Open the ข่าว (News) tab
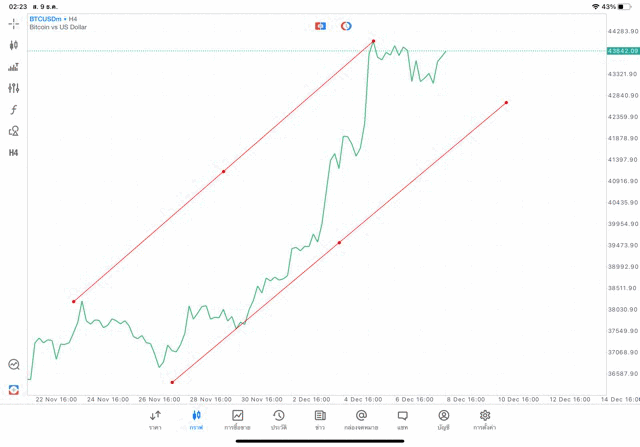This screenshot has height=447, width=640. (320, 419)
